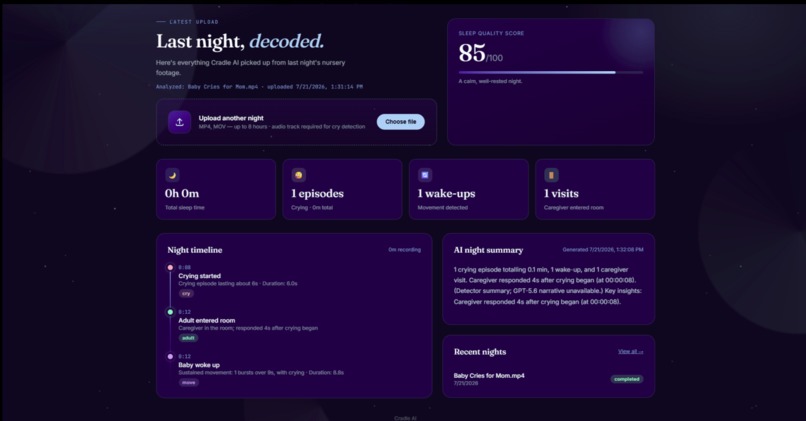Click the 0h 0m total sleep value
Image resolution: width=806 pixels, height=421 pixels.
[182, 194]
